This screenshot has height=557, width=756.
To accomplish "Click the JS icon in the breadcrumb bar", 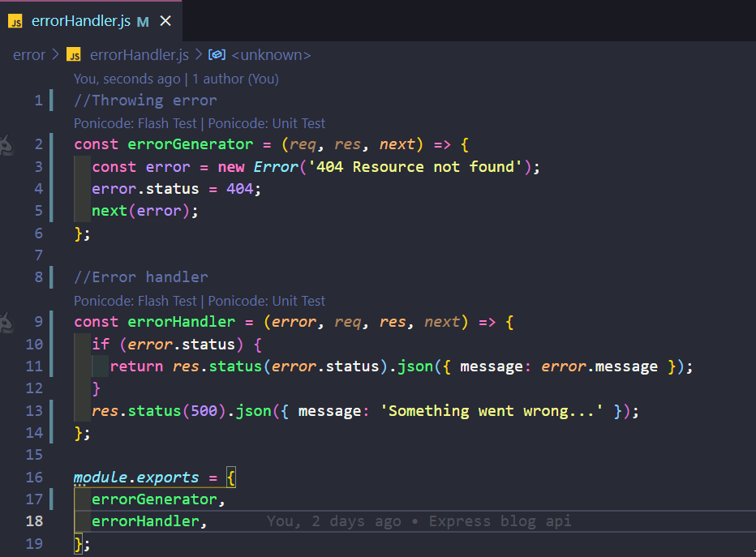I will [75, 54].
